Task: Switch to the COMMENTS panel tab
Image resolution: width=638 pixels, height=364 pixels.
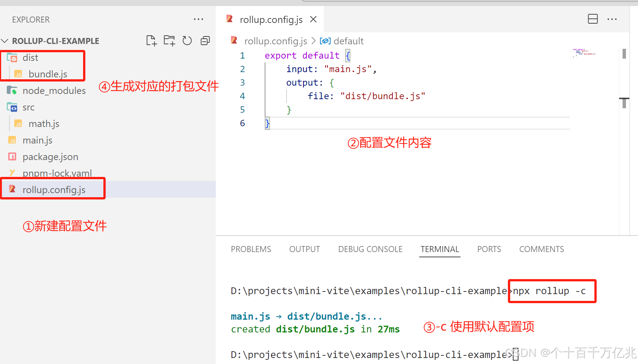Action: pos(541,249)
